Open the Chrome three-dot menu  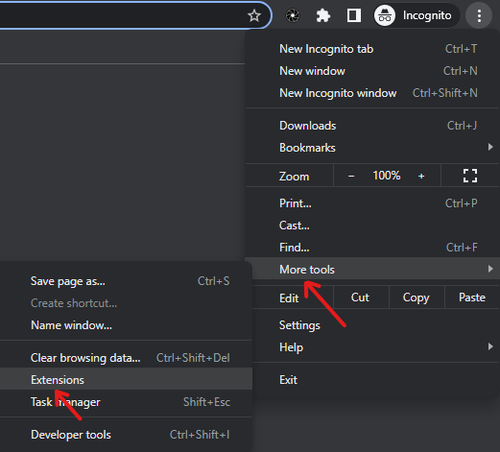click(x=479, y=16)
